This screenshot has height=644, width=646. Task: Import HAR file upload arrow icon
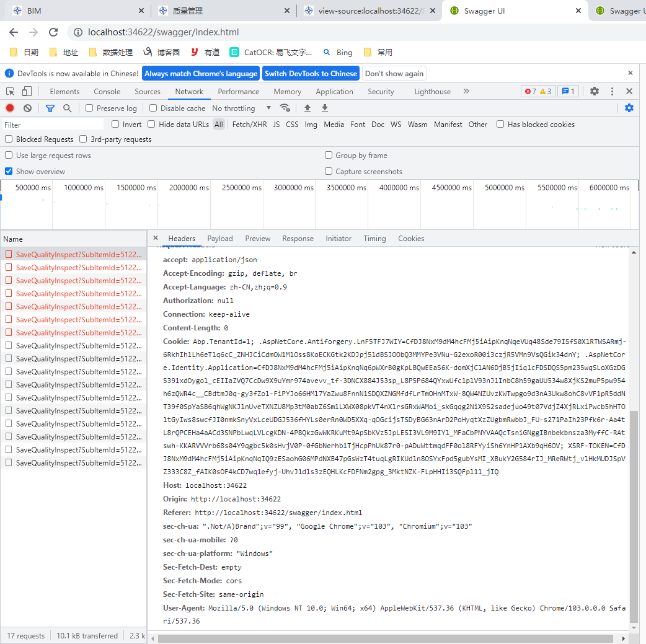pyautogui.click(x=308, y=108)
